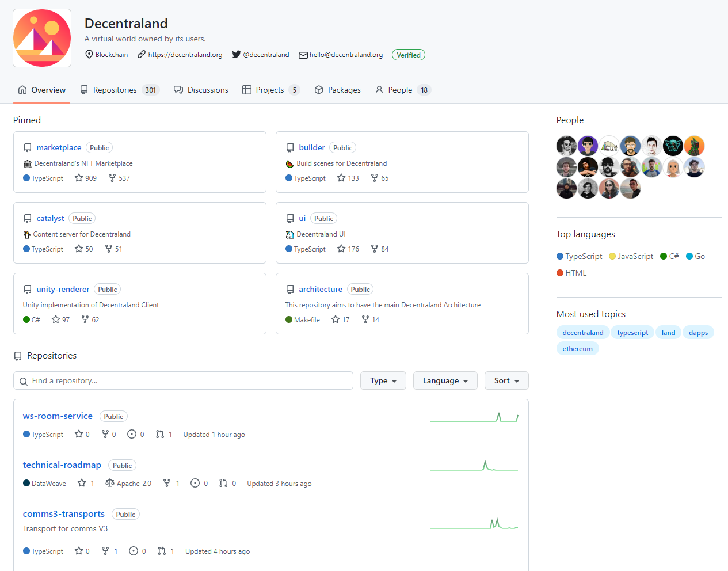The height and width of the screenshot is (571, 728).
Task: Open the Packages tab
Action: pos(337,90)
